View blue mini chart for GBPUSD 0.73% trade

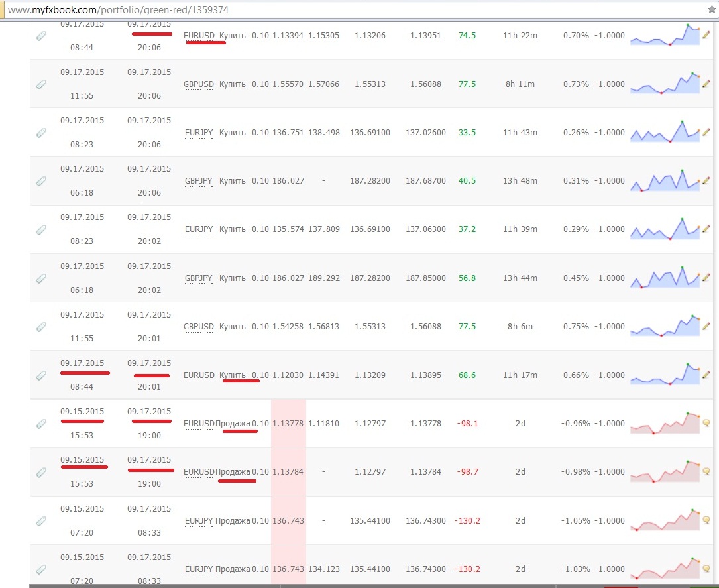(x=665, y=83)
